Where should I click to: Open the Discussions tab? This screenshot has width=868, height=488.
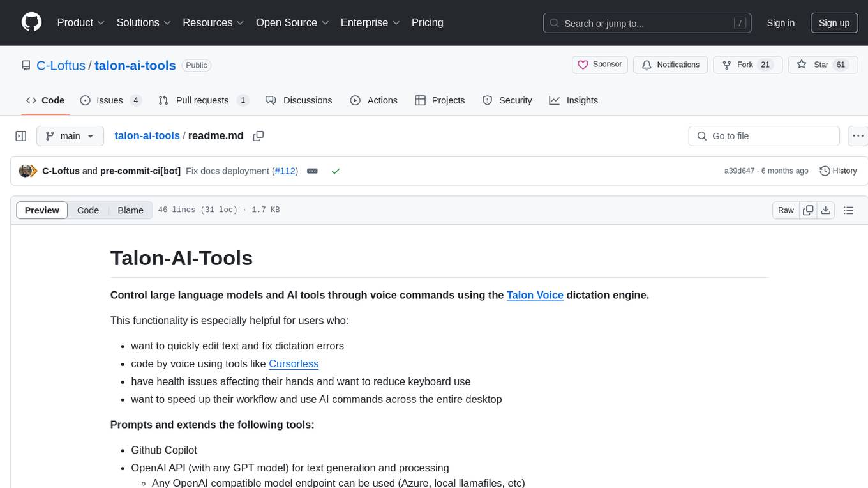[299, 100]
